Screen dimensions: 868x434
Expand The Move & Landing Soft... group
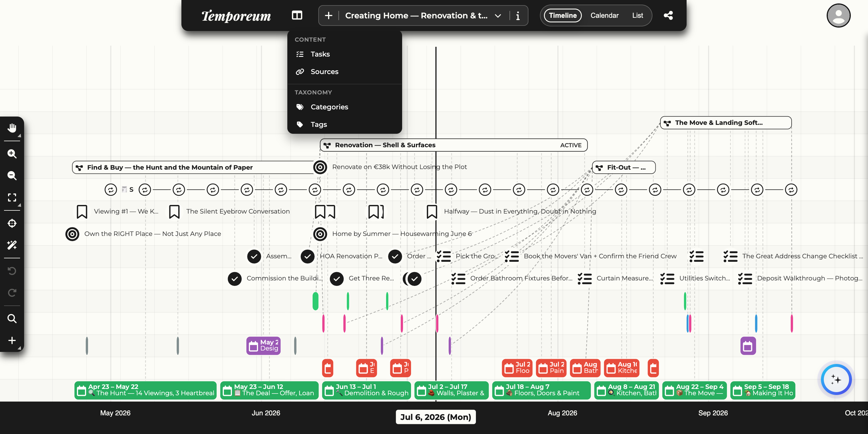coord(726,123)
